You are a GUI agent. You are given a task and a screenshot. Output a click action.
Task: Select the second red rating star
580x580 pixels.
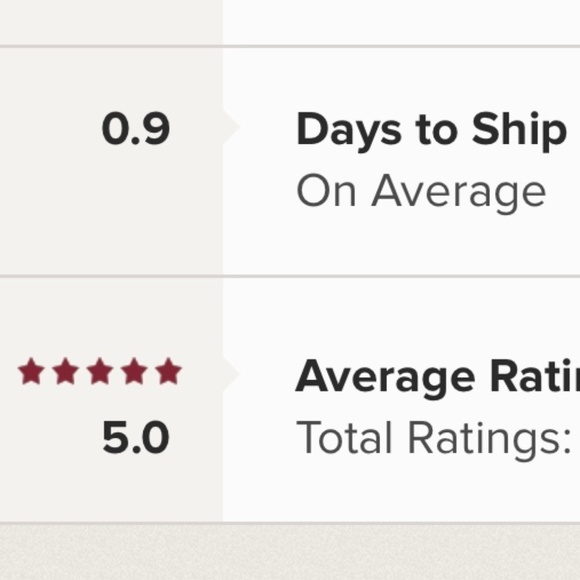65,371
